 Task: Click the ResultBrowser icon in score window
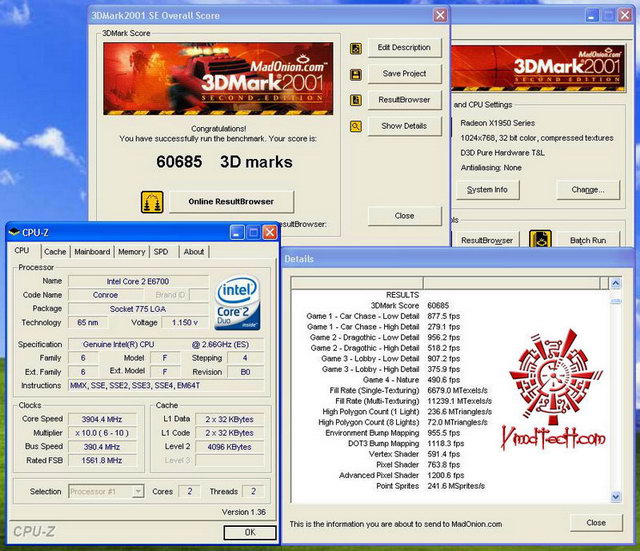(x=356, y=100)
